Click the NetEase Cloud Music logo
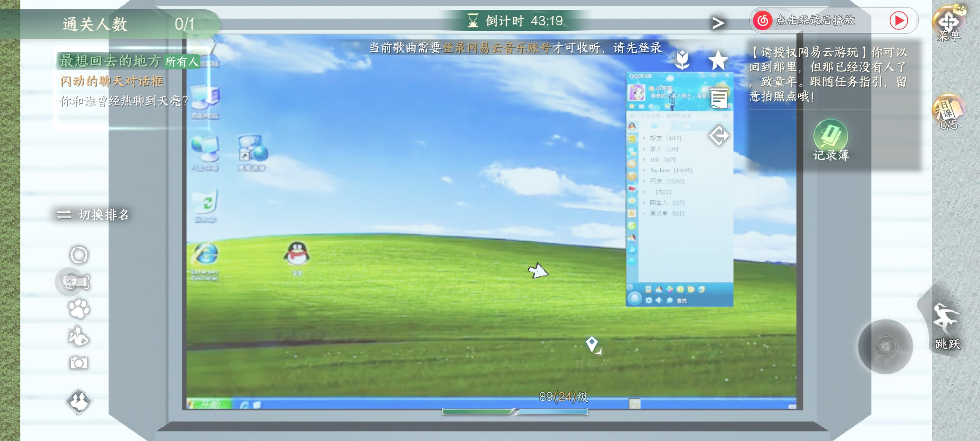Viewport: 980px width, 441px height. (762, 20)
